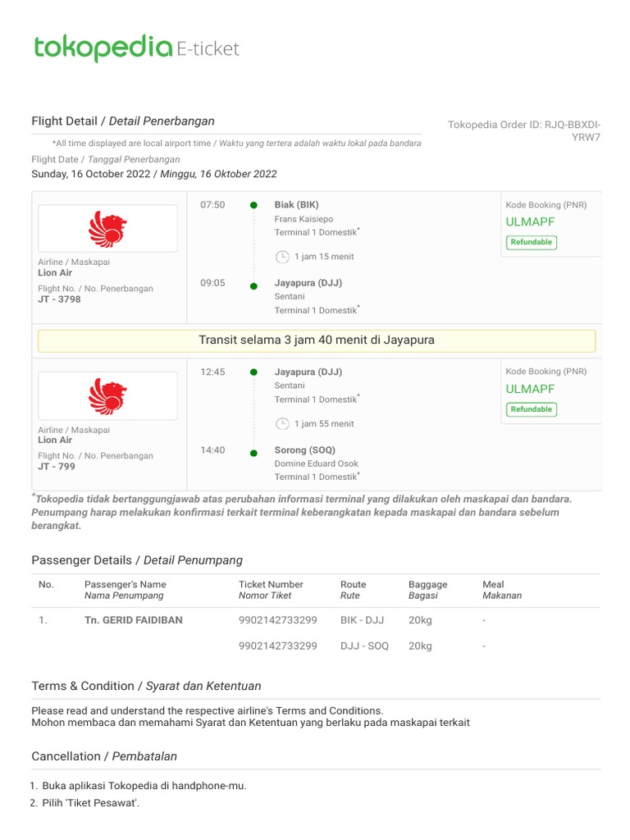Viewport: 630px width, 840px height.
Task: Click the ticket number in the BIK - DJJ row
Action: click(x=277, y=620)
